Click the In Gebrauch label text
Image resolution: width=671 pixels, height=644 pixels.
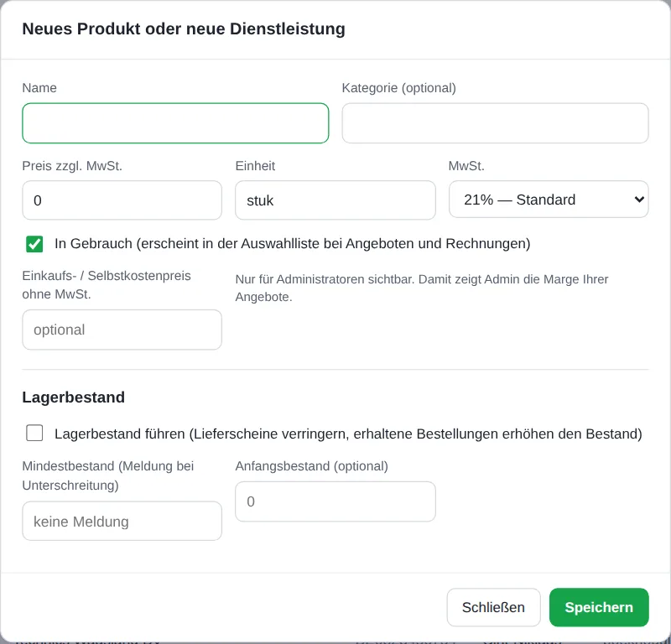tap(292, 243)
